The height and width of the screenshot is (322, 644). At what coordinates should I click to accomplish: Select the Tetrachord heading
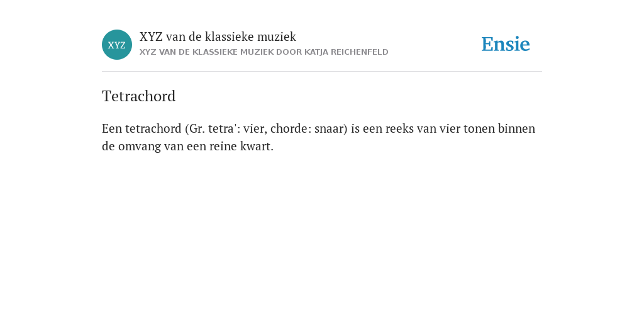(139, 96)
